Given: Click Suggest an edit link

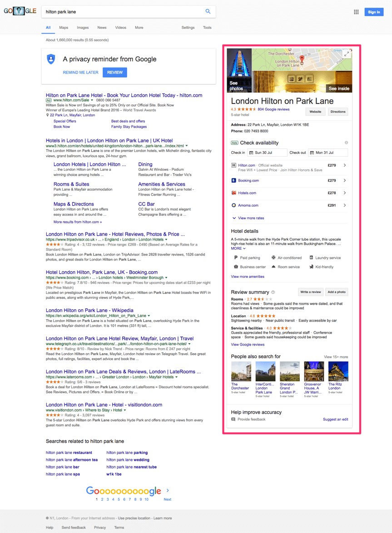Looking at the screenshot, I should (336, 419).
